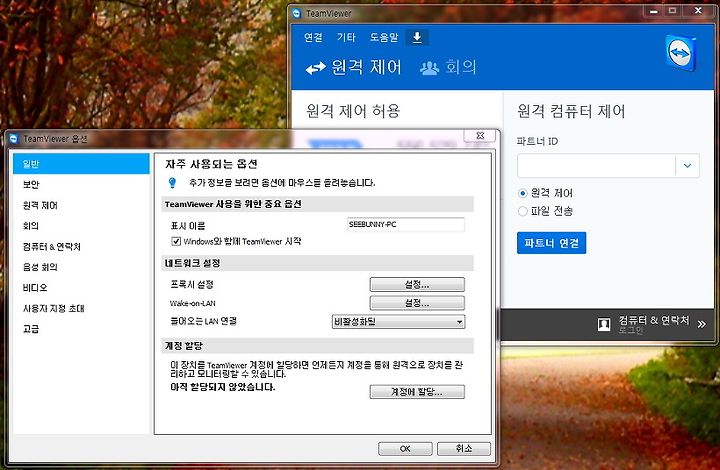The width and height of the screenshot is (720, 470).
Task: Select 원격 제어 category in options sidebar
Action: pyautogui.click(x=81, y=205)
